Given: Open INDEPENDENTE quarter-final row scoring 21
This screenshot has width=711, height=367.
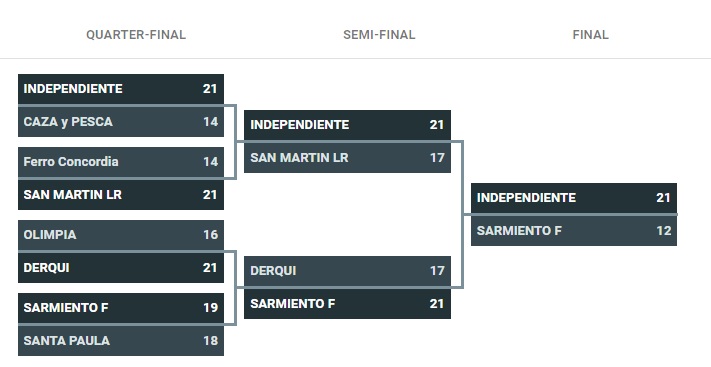Looking at the screenshot, I should point(121,89).
